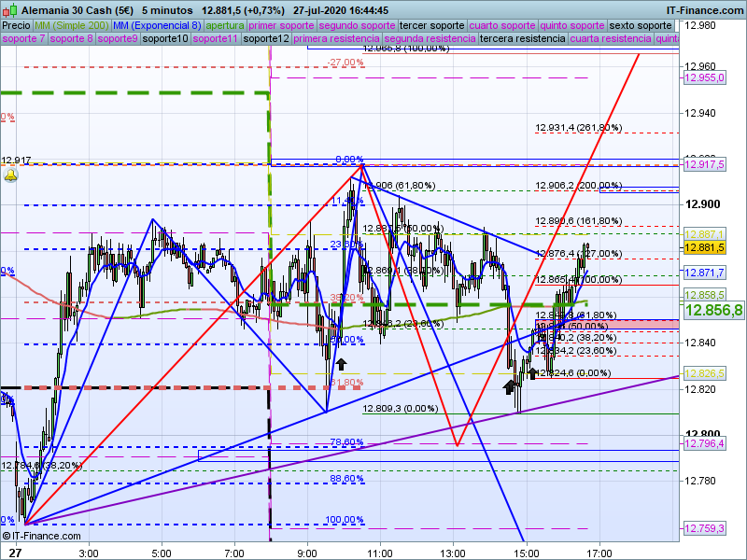
Task: Select segunda resistencia in the legend
Action: pyautogui.click(x=430, y=38)
